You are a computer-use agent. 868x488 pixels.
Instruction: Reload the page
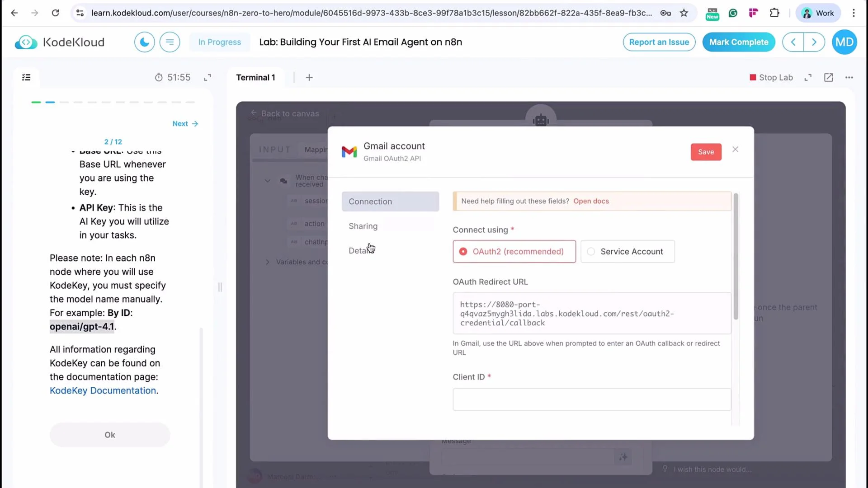[x=56, y=13]
